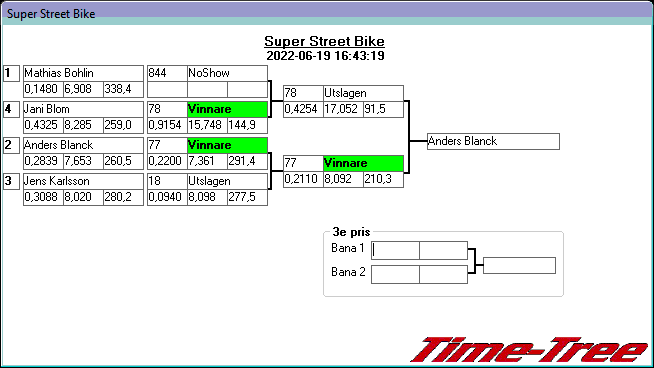Click the Anders Blanck first-round name field

(x=83, y=145)
